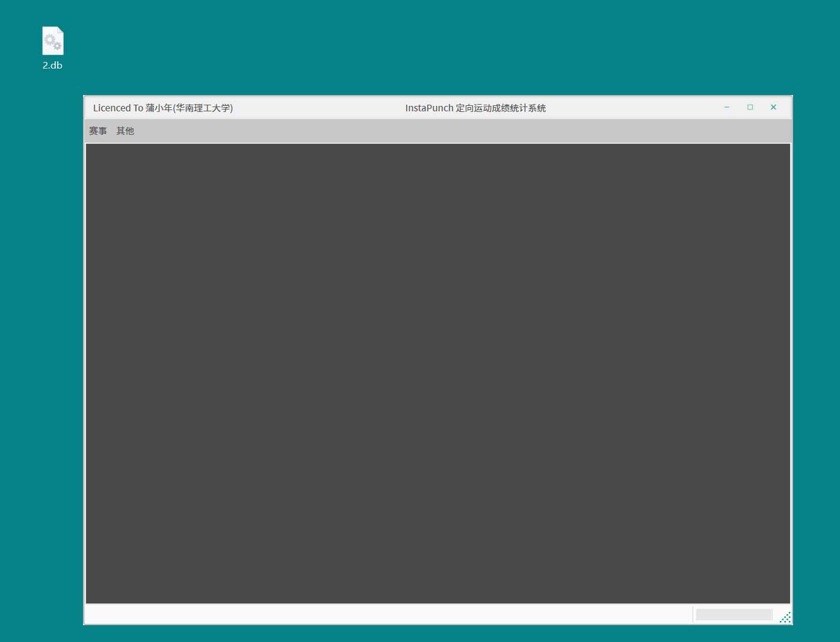Open the 赛事 menu
This screenshot has height=642, width=840.
click(98, 131)
